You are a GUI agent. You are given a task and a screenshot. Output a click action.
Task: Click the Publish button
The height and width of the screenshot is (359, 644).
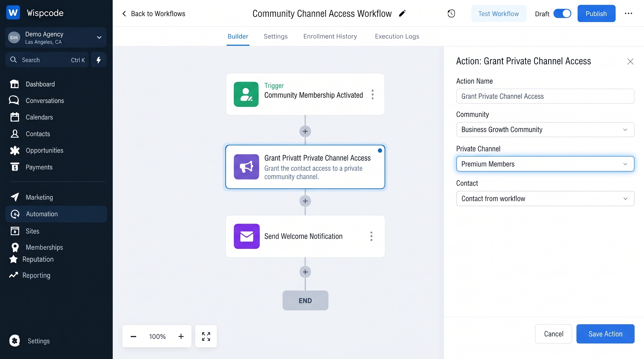pos(596,14)
